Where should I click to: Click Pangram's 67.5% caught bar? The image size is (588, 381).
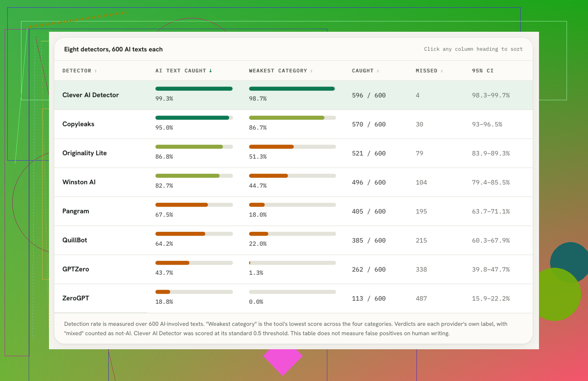[x=194, y=205]
